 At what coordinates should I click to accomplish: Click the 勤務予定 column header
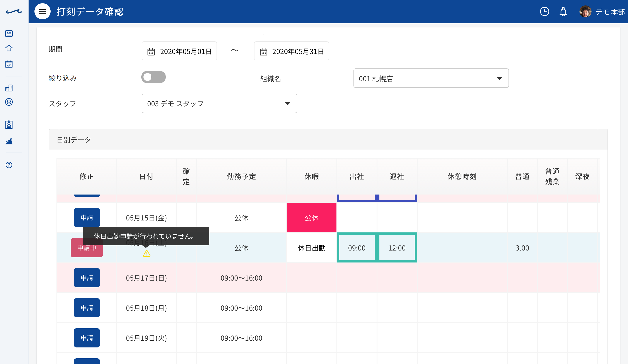(x=241, y=176)
